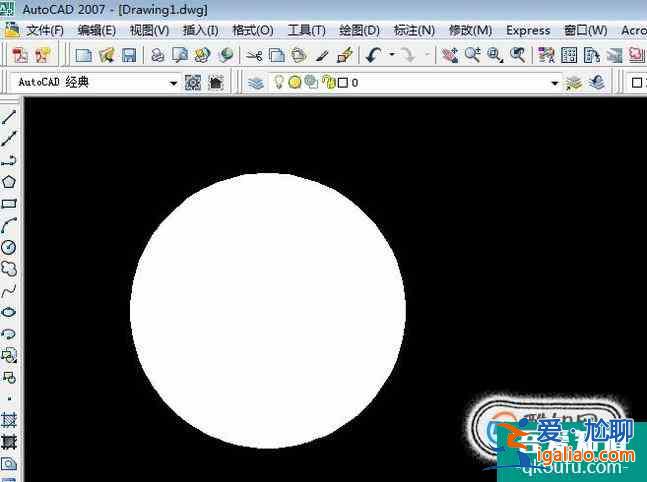Select the Circle tool
This screenshot has height=482, width=647.
point(9,247)
